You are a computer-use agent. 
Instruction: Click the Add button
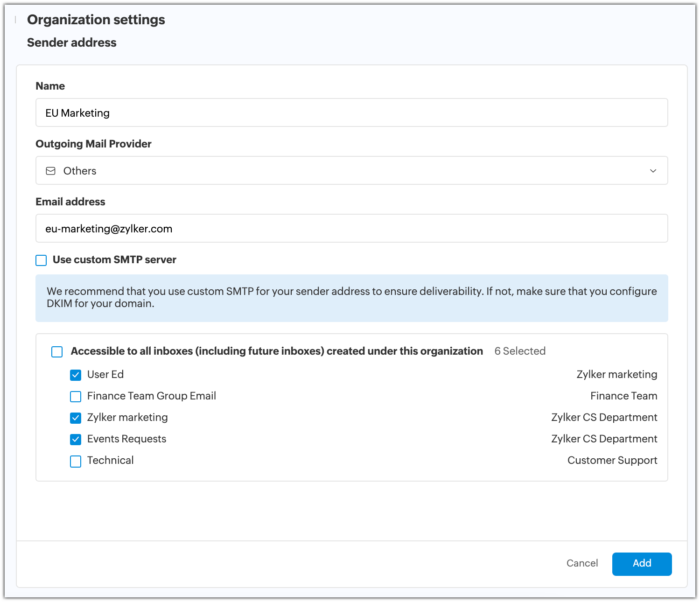pos(642,563)
